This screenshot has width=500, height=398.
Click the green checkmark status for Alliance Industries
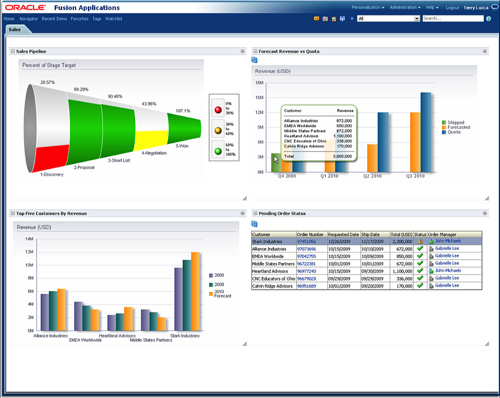420,249
